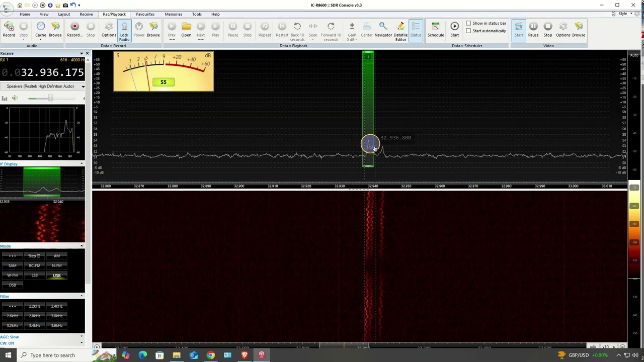Viewport: 644px width, 362px height.
Task: Open the Schedule tool
Action: pyautogui.click(x=436, y=30)
